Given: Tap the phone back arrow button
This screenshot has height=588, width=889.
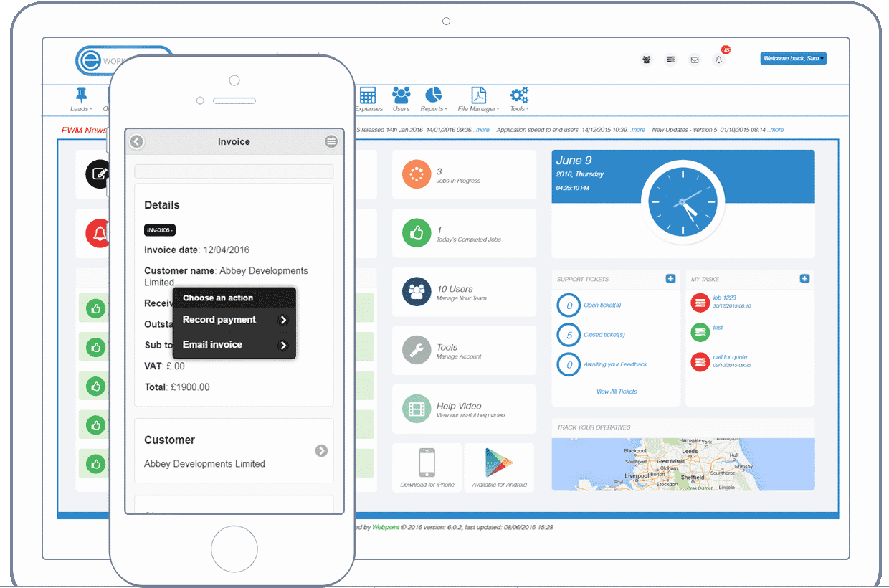Looking at the screenshot, I should pyautogui.click(x=137, y=142).
